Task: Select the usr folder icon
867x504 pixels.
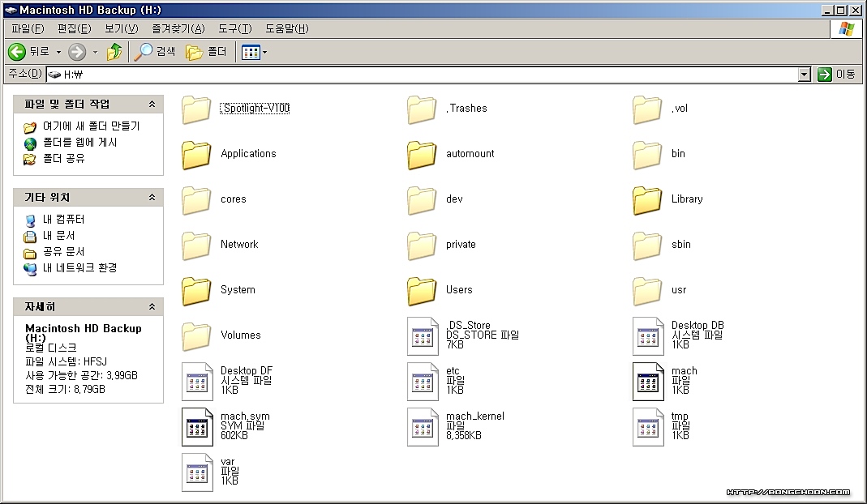Action: click(647, 290)
